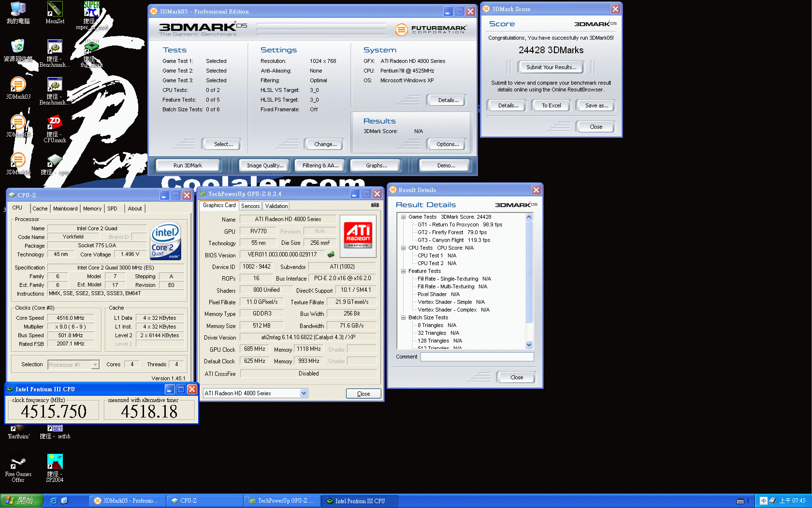Collapse the CPU Tests tree node

[403, 248]
